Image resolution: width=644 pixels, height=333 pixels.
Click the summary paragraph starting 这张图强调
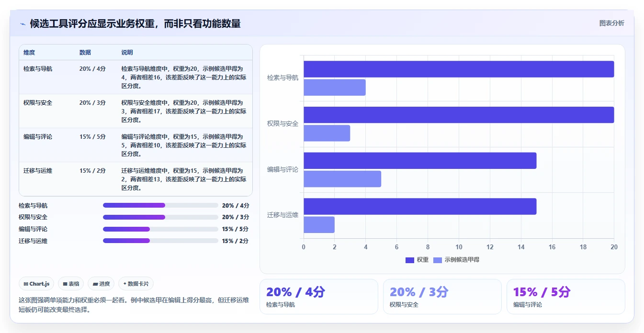[x=134, y=305]
